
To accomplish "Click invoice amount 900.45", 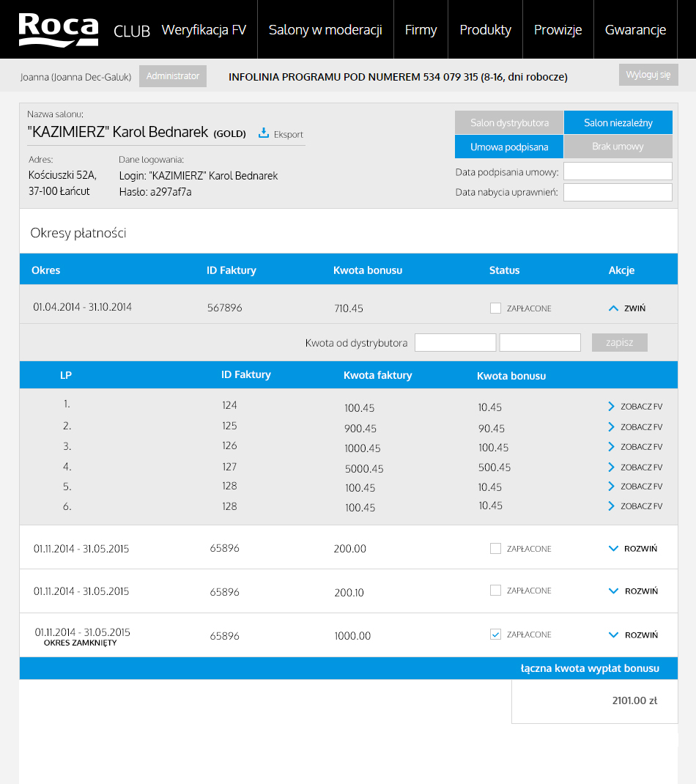I will pyautogui.click(x=360, y=429).
